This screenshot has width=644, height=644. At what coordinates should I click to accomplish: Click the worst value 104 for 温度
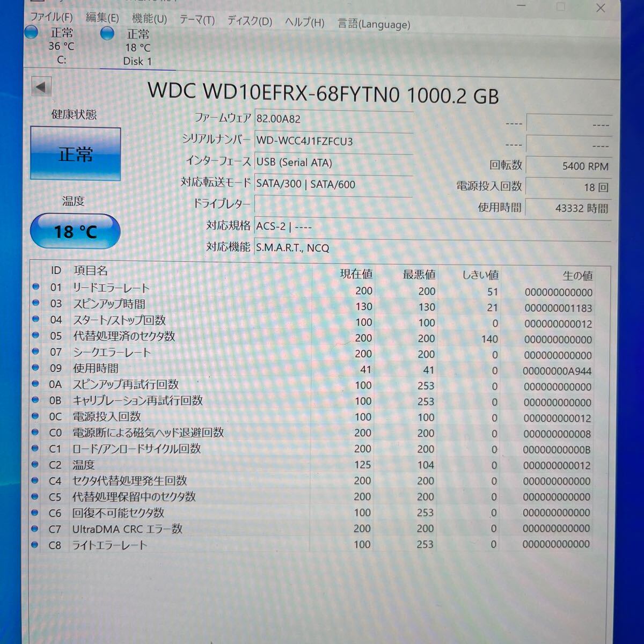pyautogui.click(x=426, y=465)
